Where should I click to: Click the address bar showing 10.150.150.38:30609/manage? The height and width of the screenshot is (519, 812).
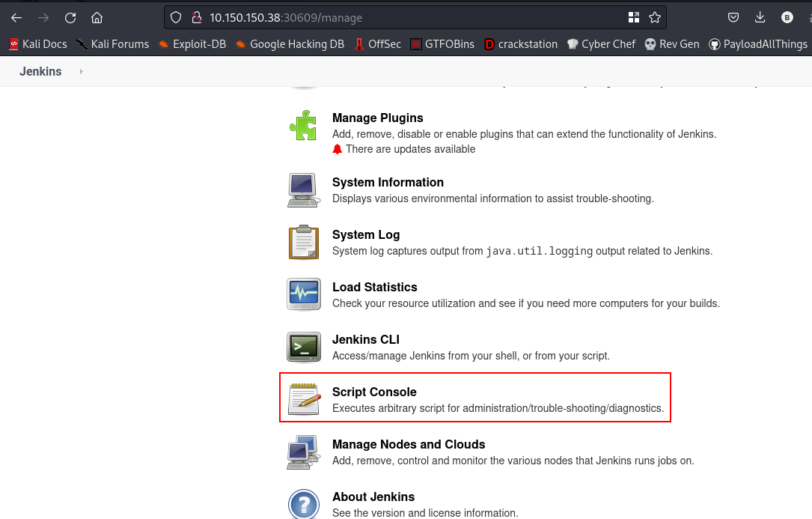(415, 18)
